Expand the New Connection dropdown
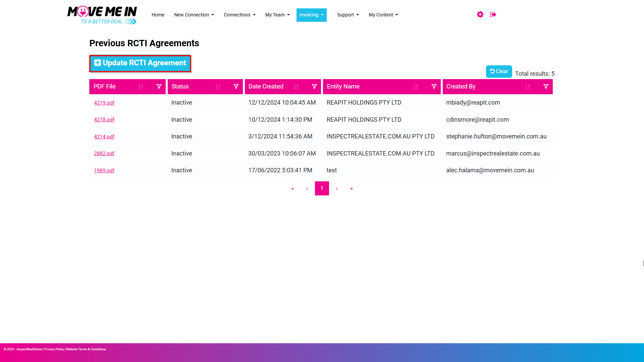The image size is (644, 362). (194, 15)
